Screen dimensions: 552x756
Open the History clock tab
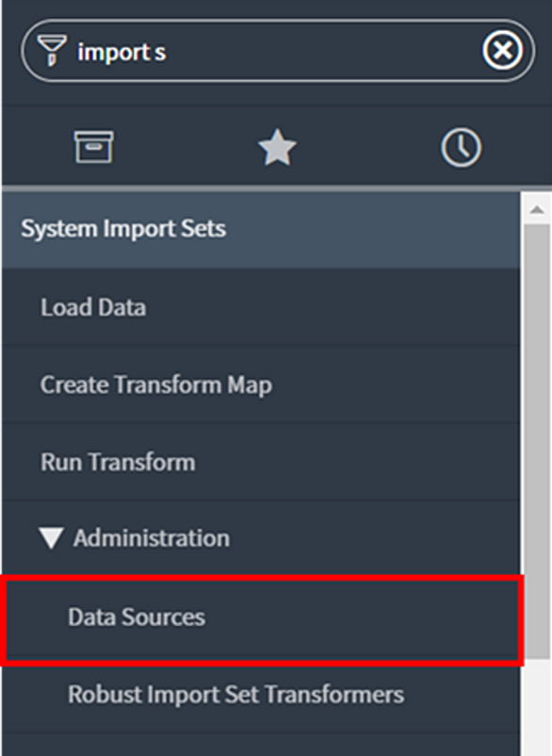click(461, 147)
